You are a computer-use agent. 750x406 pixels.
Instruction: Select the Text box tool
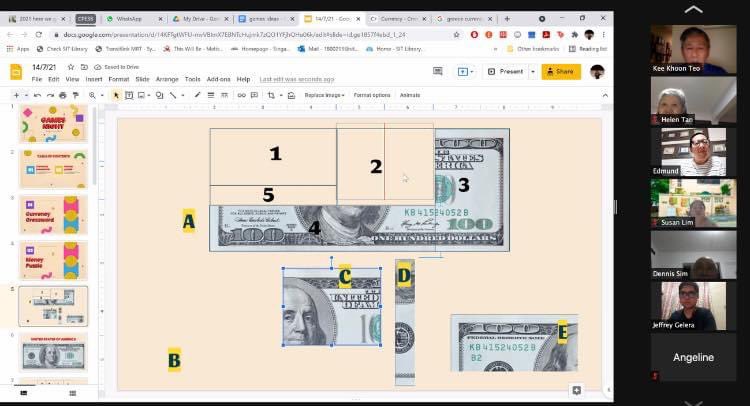tap(129, 95)
